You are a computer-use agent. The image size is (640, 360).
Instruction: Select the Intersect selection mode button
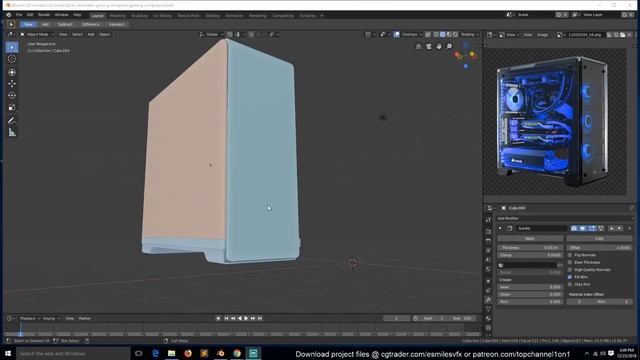(x=116, y=24)
